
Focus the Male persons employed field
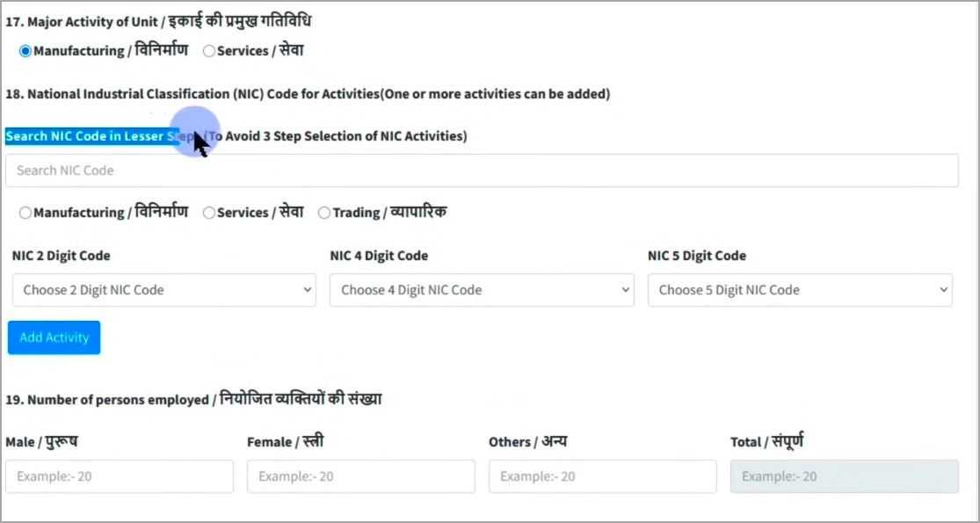coord(120,476)
